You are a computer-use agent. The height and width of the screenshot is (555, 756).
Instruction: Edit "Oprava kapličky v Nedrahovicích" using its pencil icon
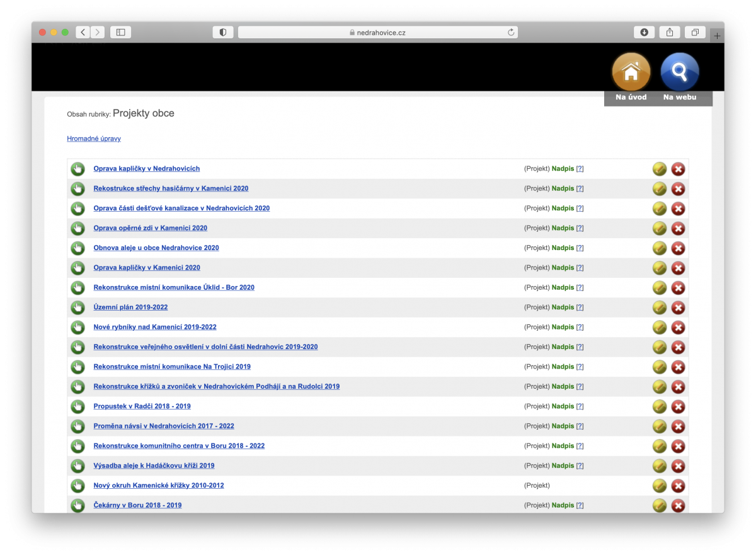(x=659, y=168)
